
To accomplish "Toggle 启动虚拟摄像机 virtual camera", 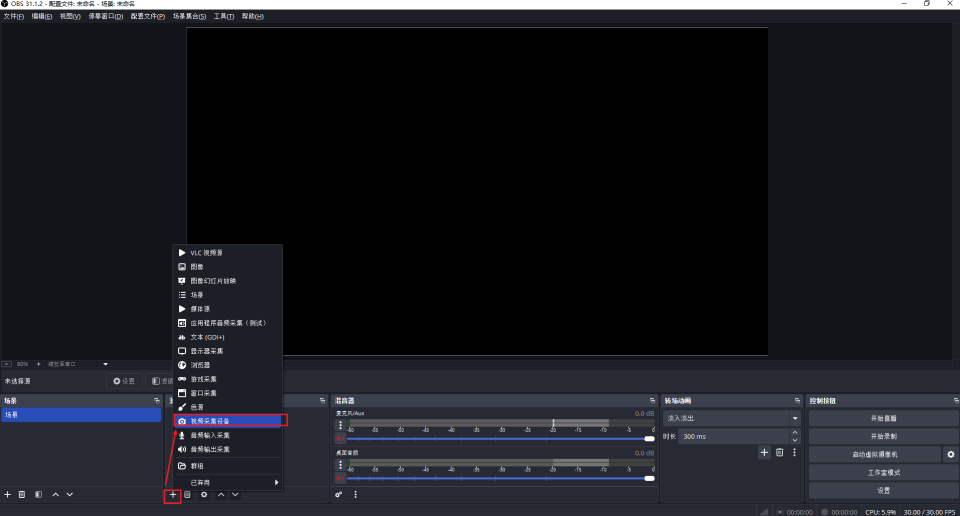I will (x=875, y=454).
